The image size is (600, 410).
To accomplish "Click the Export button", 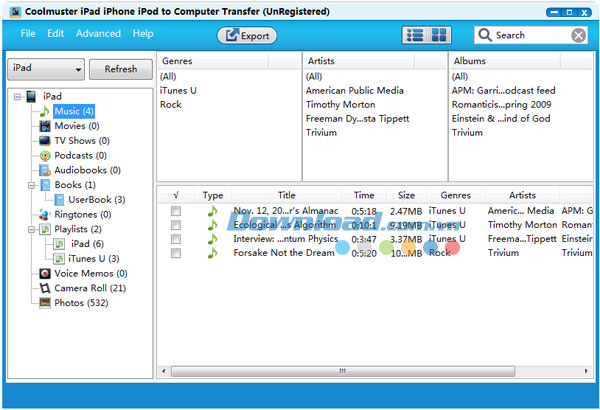I will pyautogui.click(x=247, y=35).
